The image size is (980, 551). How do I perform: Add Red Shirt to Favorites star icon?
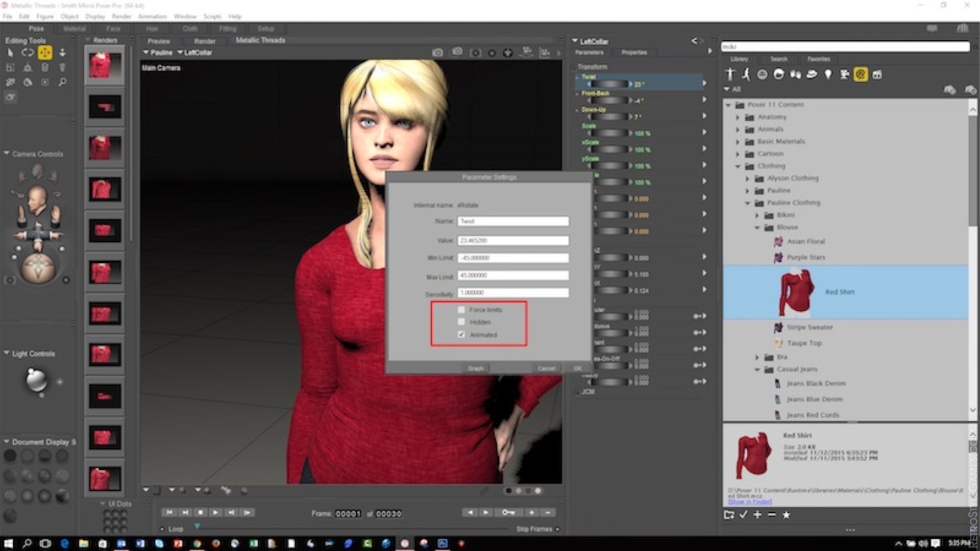pos(787,515)
